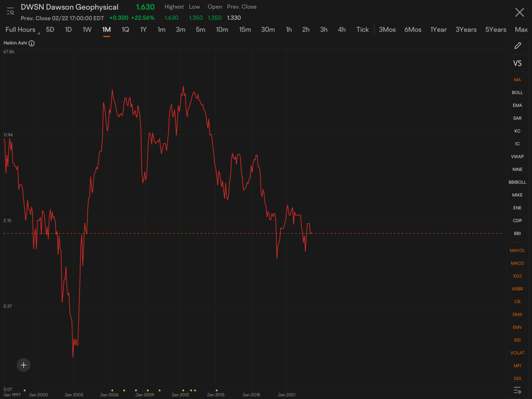Switch to the 1W timeframe tab
The image size is (532, 399).
click(87, 30)
